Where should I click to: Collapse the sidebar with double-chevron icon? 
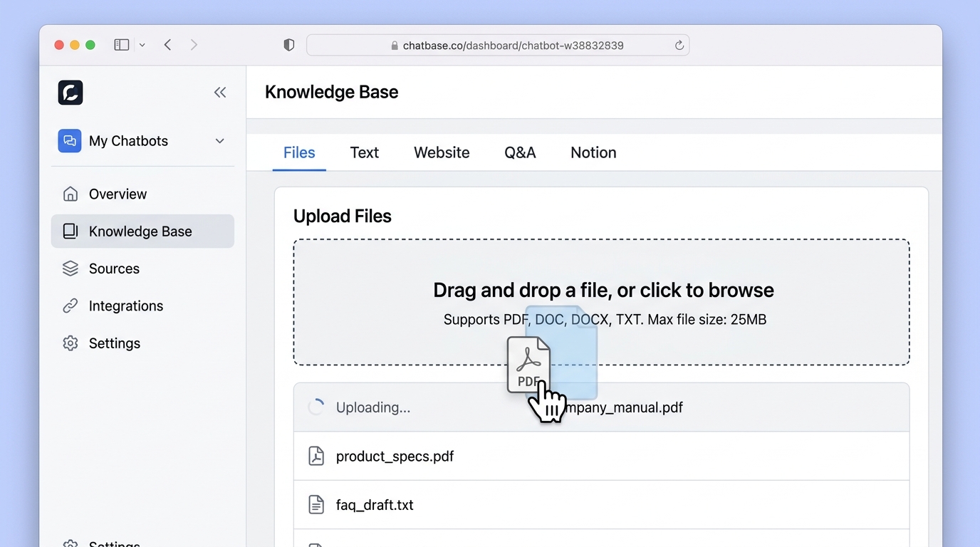[x=220, y=93]
